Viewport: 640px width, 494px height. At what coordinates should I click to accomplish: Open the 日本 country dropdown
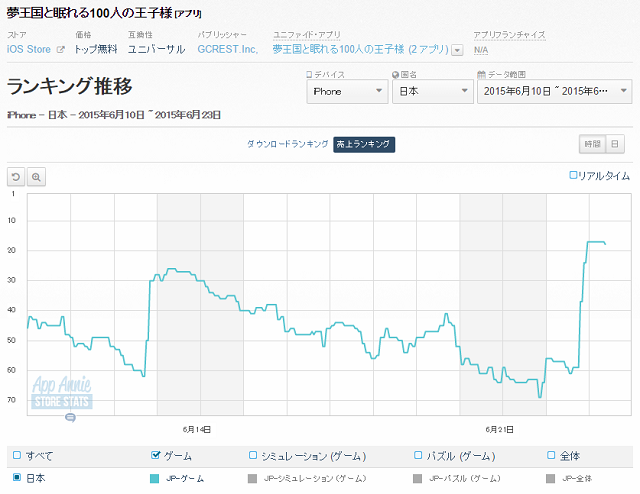click(432, 91)
